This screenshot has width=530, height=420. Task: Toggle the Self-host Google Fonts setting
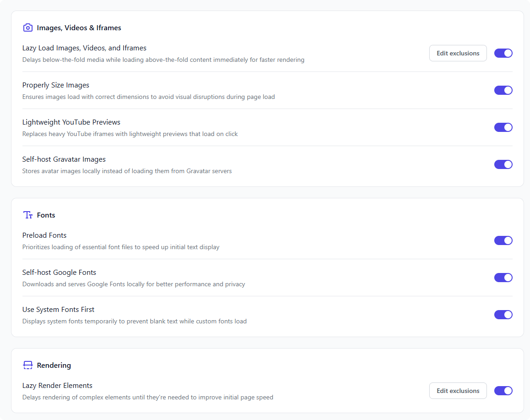tap(503, 278)
